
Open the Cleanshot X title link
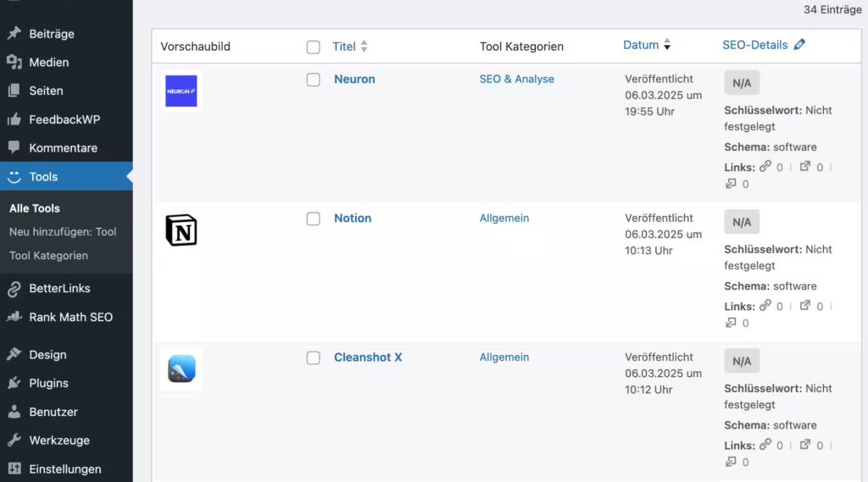coord(368,357)
